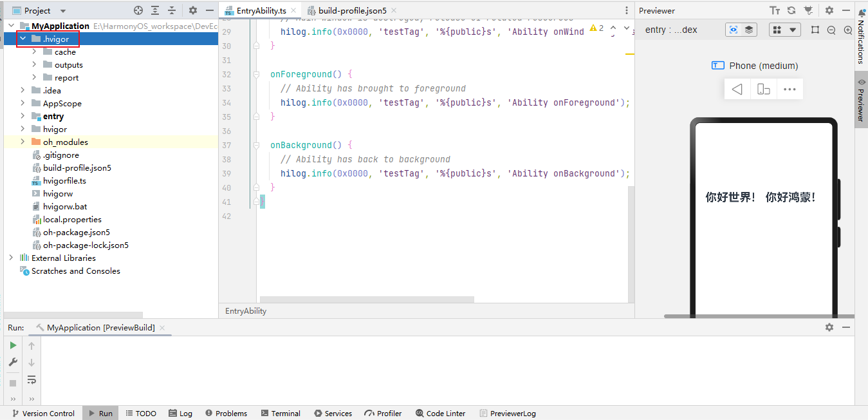
Task: Expand the report folder
Action: coord(35,77)
